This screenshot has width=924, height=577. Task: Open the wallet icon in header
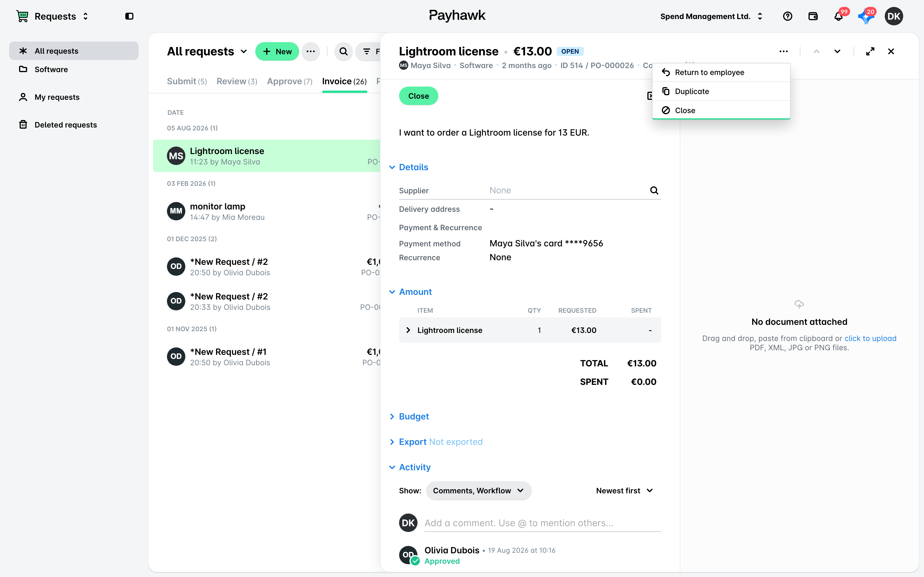pyautogui.click(x=813, y=16)
